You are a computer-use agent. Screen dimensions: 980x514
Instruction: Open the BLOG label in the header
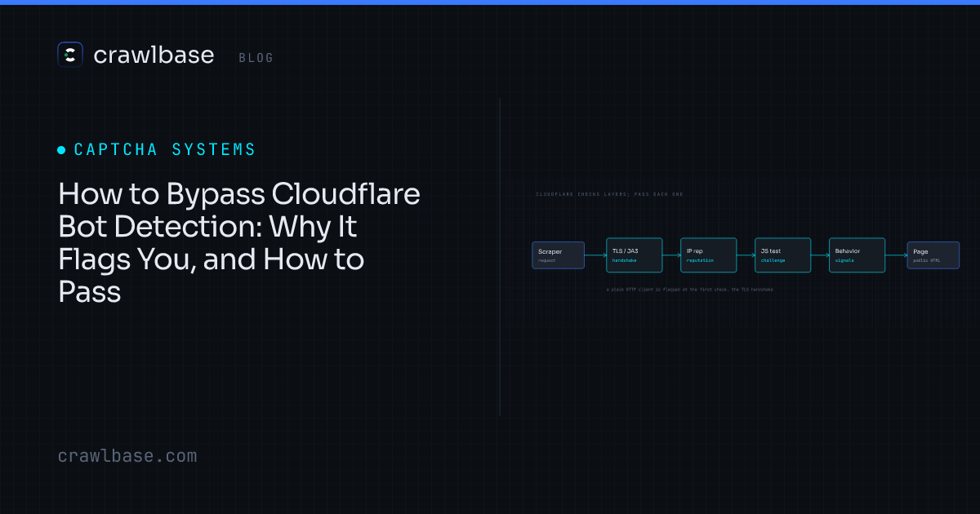[256, 58]
